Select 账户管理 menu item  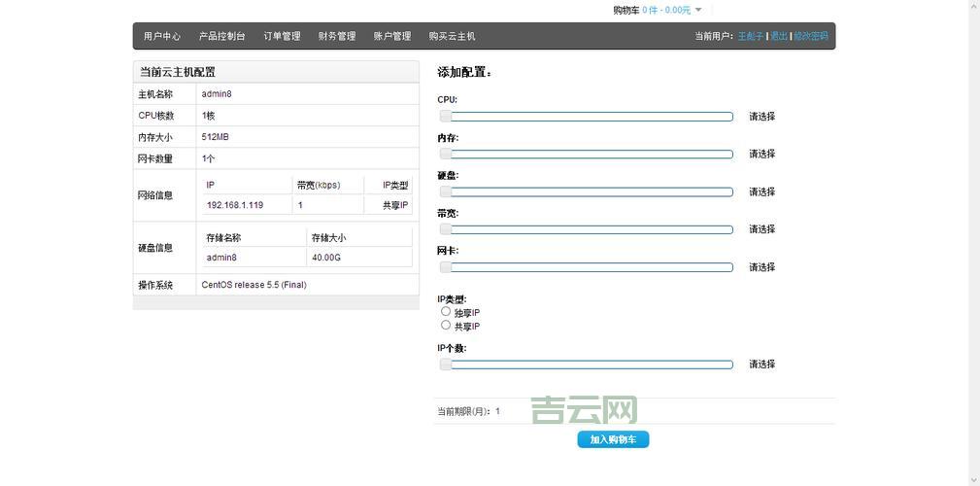(391, 36)
